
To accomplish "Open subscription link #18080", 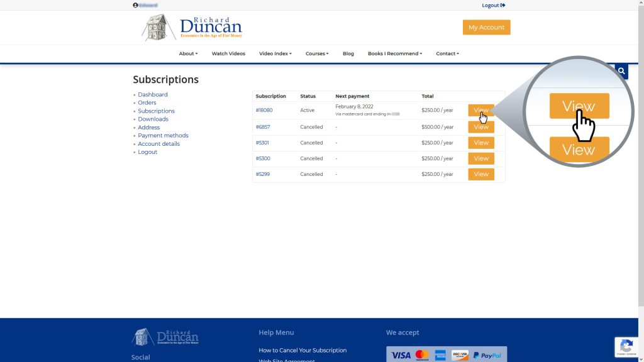I will coord(264,110).
